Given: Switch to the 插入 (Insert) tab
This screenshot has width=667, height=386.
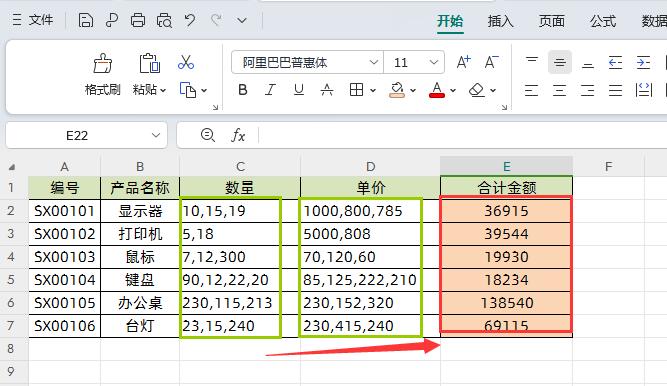Looking at the screenshot, I should (500, 20).
